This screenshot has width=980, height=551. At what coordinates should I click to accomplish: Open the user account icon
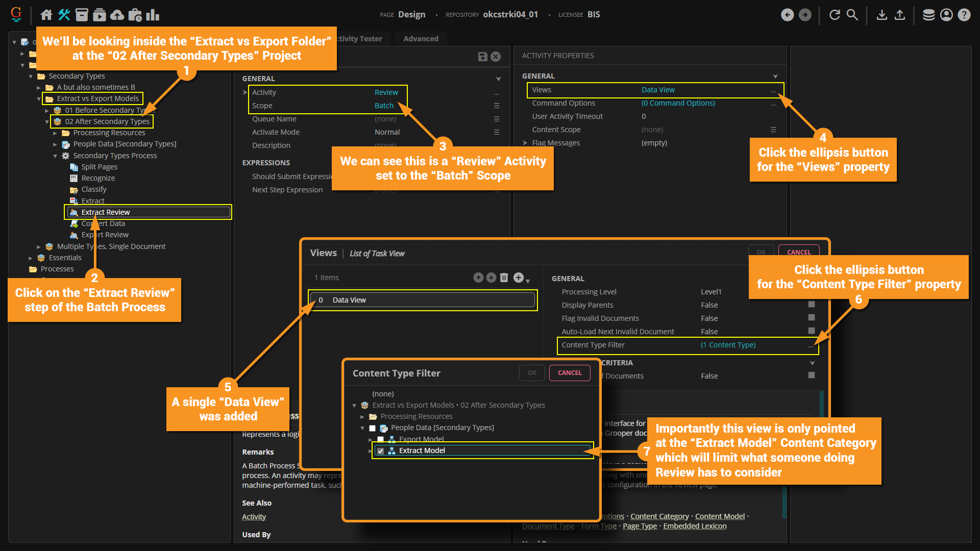946,15
